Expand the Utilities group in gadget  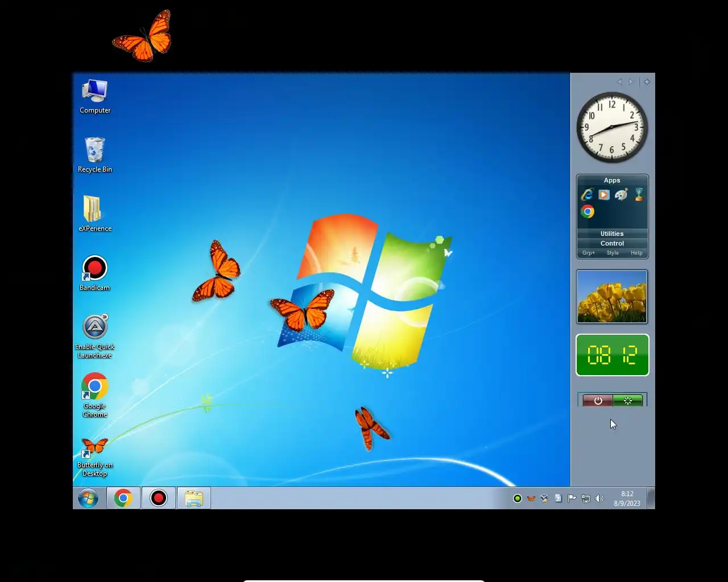click(612, 234)
